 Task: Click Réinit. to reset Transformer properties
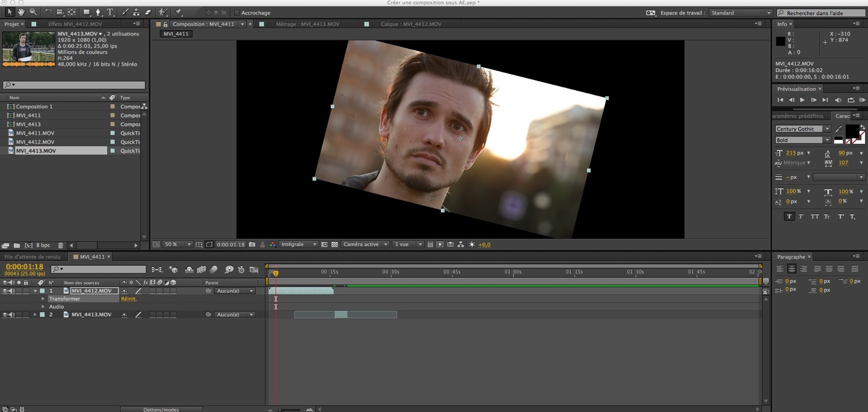(128, 299)
